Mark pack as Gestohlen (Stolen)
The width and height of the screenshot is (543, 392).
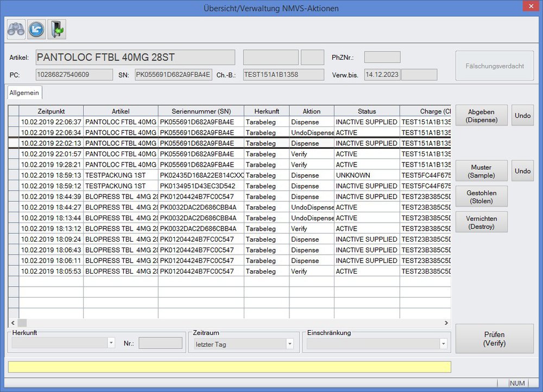coord(481,197)
